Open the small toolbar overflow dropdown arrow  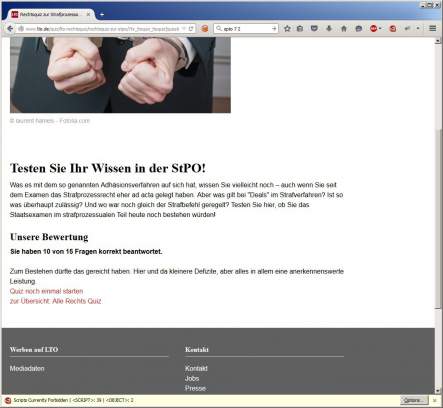coord(418,29)
